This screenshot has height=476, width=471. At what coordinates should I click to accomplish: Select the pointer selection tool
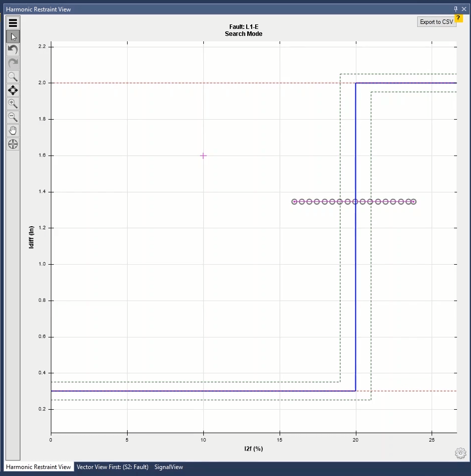[x=13, y=36]
